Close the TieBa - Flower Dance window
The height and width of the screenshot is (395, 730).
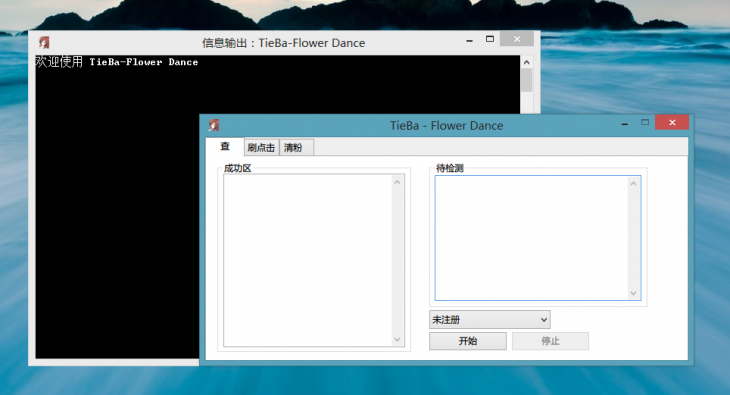[672, 123]
